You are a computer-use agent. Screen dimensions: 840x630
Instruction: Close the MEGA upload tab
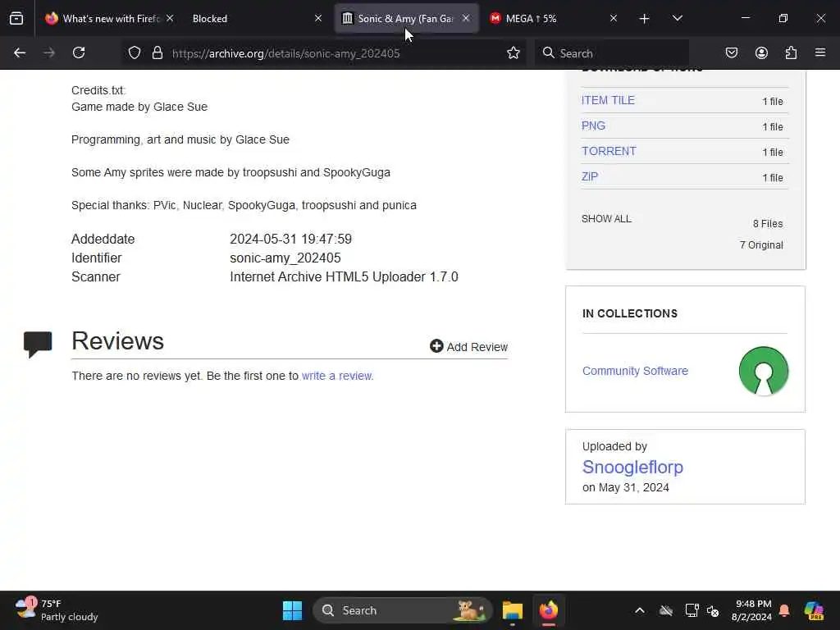pyautogui.click(x=614, y=18)
